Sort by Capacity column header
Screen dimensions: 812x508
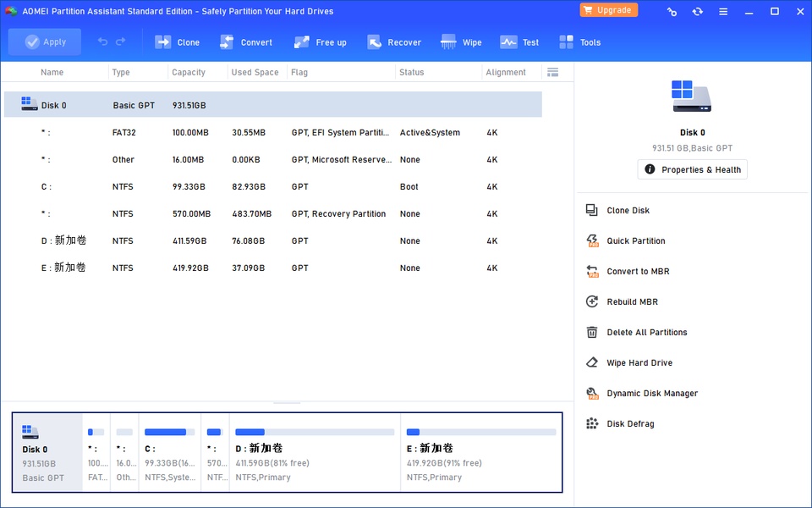click(189, 72)
